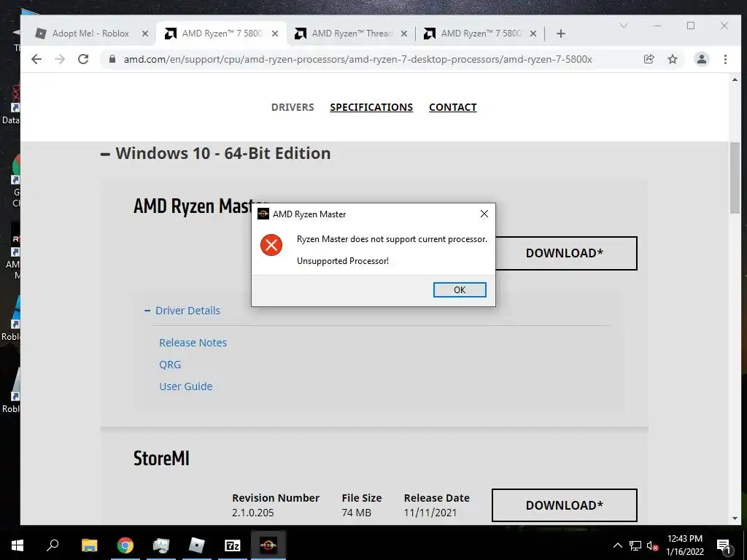Click the padlock site info icon
This screenshot has height=560, width=747.
pyautogui.click(x=112, y=59)
